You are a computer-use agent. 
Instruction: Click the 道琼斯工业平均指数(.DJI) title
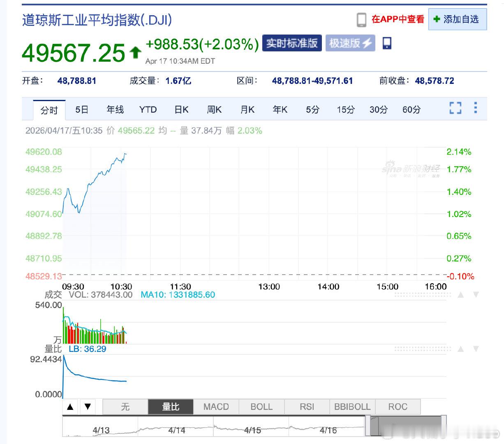point(95,20)
